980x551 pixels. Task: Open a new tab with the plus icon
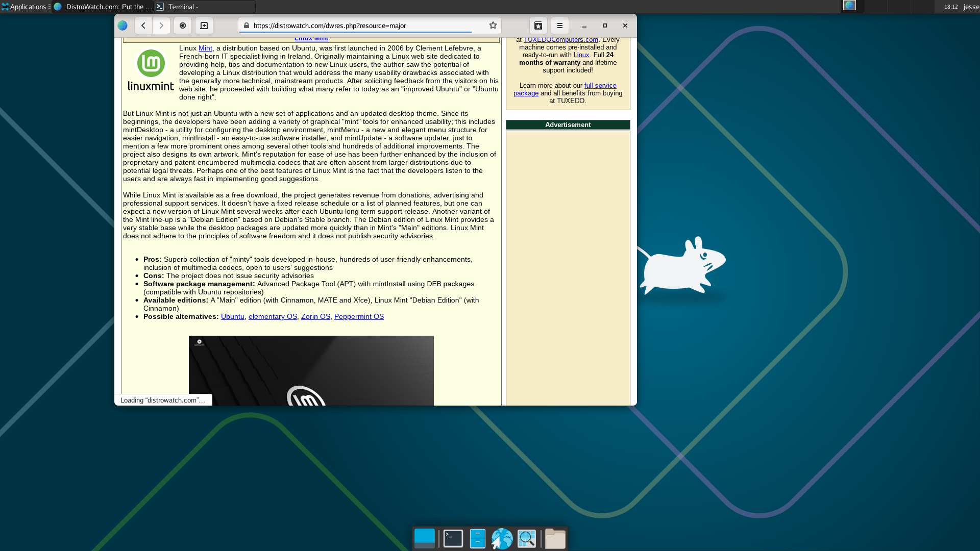coord(204,26)
